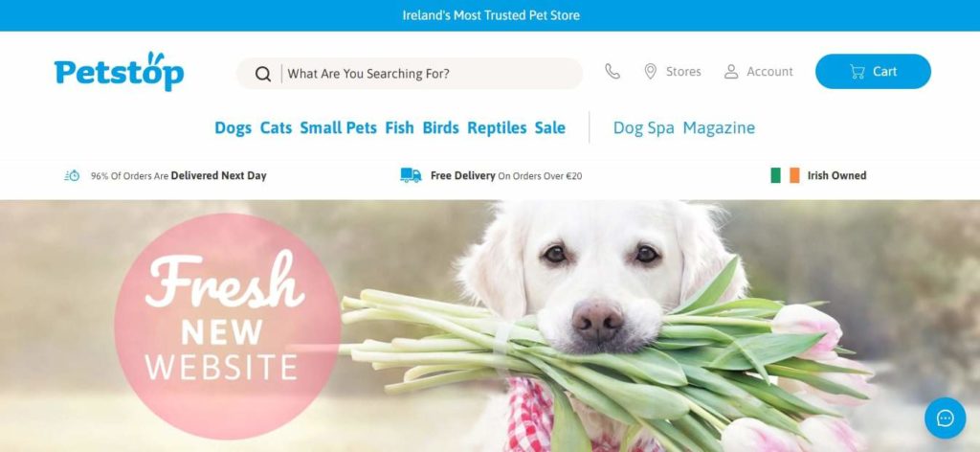The image size is (980, 452).
Task: Browse the Reptiles category
Action: (497, 127)
